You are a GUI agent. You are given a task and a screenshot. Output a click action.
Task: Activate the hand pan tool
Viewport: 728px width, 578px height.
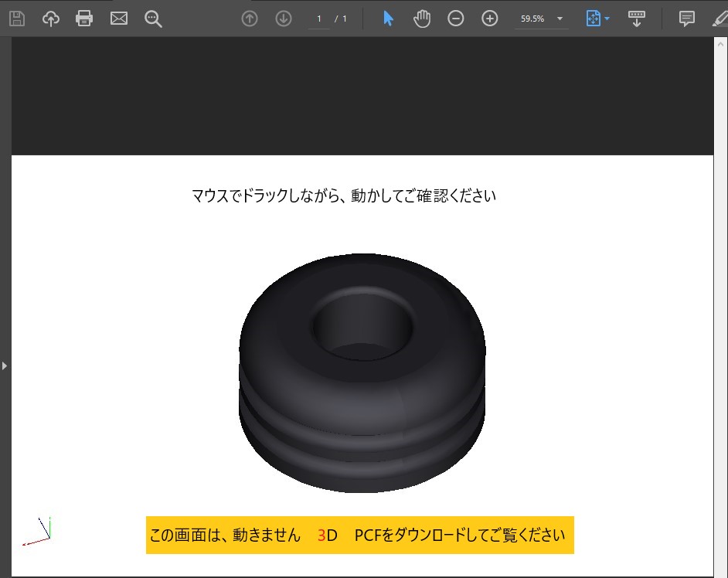421,19
